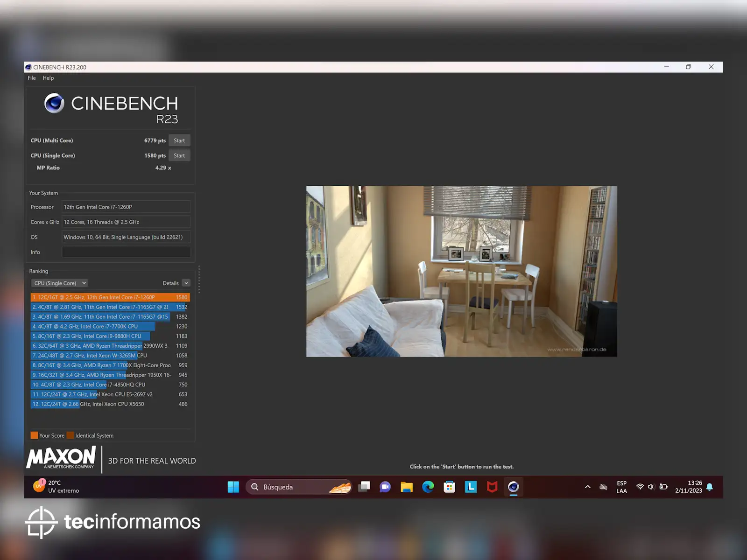Click the rendered room preview image
Viewport: 747px width, 560px height.
[x=461, y=271]
